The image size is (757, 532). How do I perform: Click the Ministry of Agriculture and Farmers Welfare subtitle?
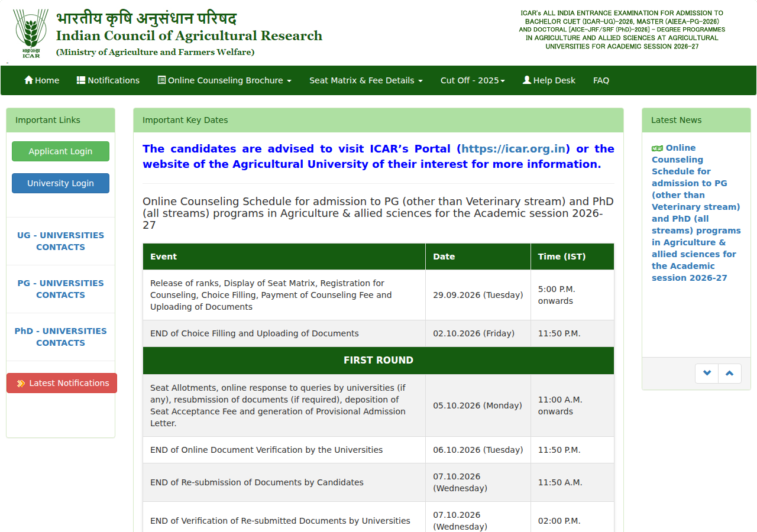tap(155, 52)
